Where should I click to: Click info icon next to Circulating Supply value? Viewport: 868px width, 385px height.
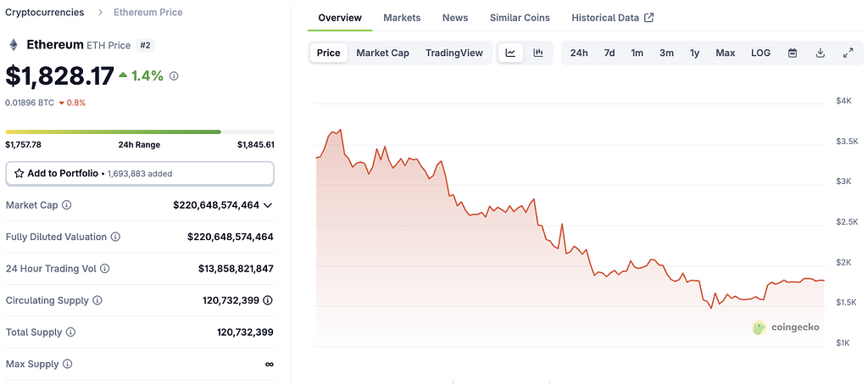(x=268, y=301)
